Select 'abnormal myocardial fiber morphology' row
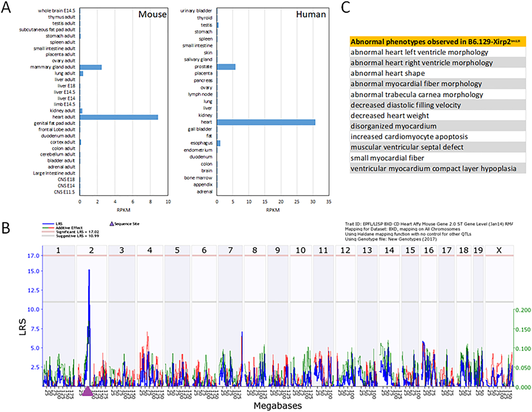532x412 pixels. [x=438, y=84]
